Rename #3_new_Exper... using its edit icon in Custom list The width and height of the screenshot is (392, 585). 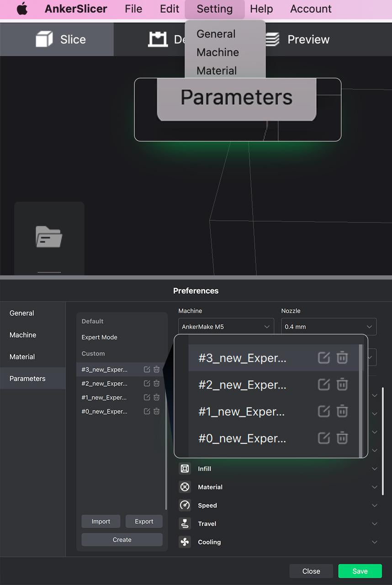147,369
